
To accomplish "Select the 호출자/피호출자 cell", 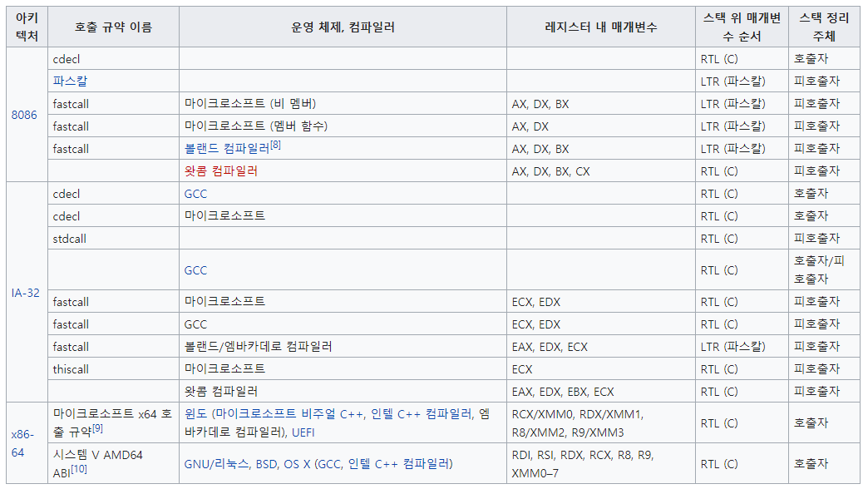I will [824, 269].
